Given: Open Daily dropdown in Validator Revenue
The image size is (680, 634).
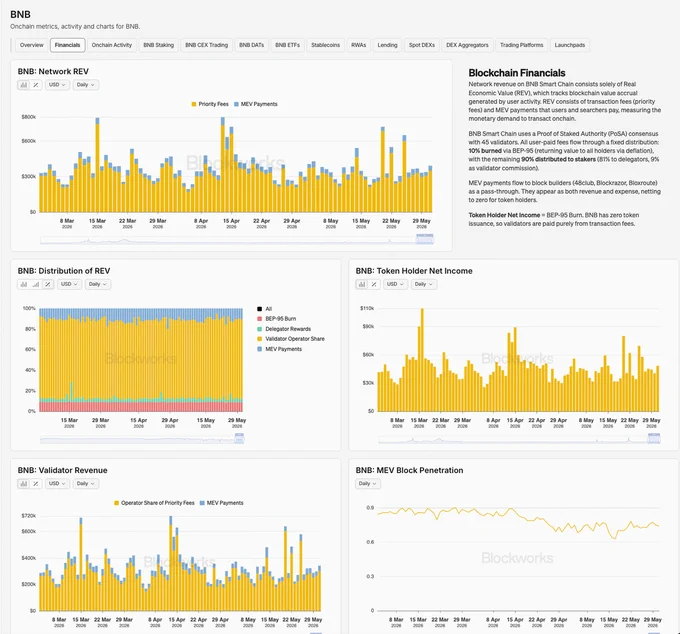Looking at the screenshot, I should point(85,484).
